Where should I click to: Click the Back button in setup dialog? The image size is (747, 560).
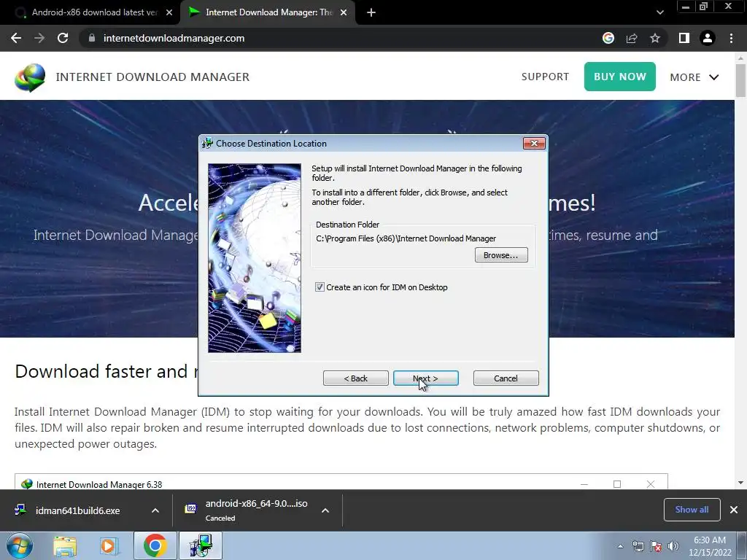point(355,378)
